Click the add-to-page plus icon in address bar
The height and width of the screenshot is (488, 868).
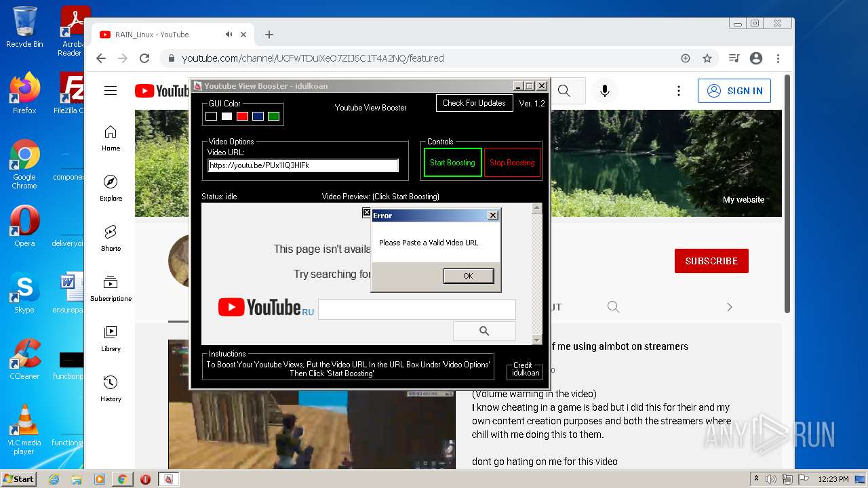click(686, 58)
